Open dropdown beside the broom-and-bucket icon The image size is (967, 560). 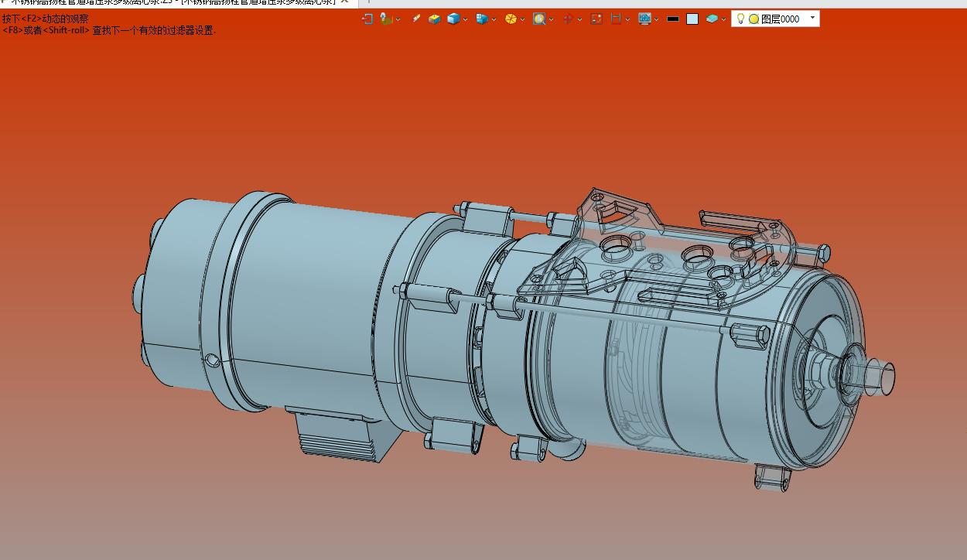pyautogui.click(x=398, y=19)
